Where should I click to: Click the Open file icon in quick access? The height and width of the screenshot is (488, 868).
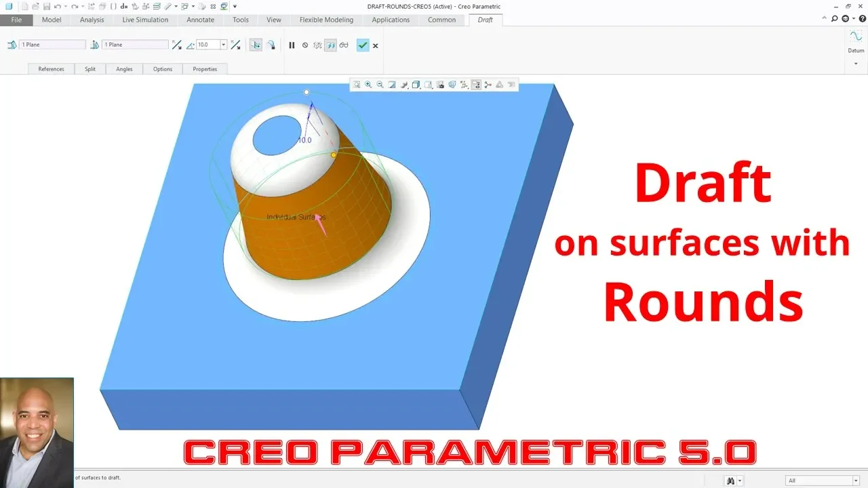35,6
